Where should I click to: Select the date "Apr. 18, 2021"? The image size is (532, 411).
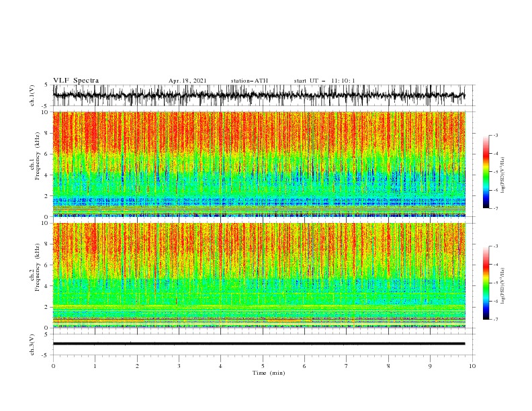click(187, 81)
